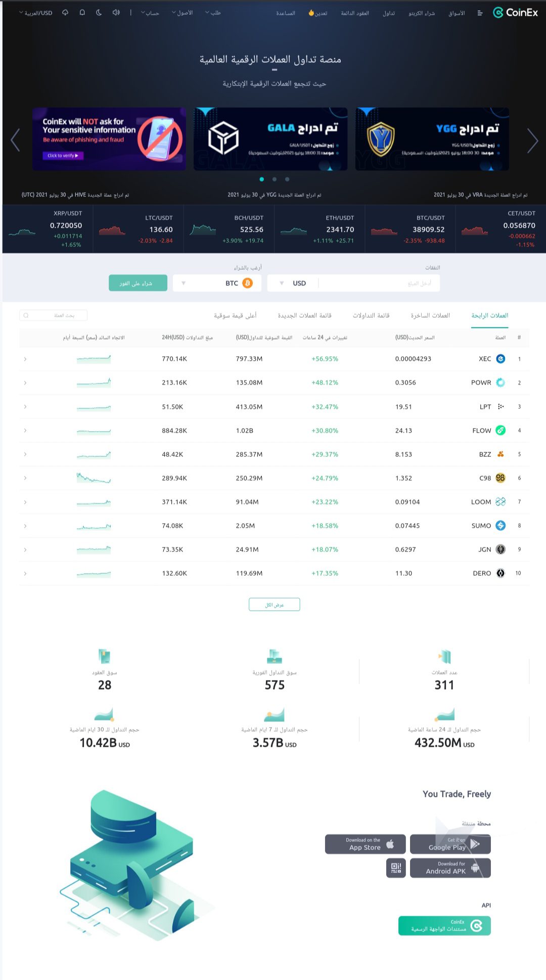
Task: Click the Bitcoin icon in the buy selector
Action: point(248,283)
